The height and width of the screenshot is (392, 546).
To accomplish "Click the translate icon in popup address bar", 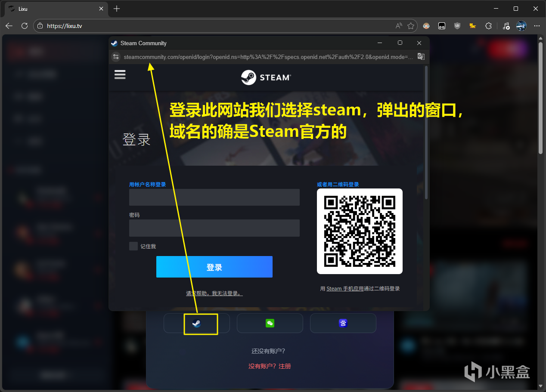I will pyautogui.click(x=421, y=57).
